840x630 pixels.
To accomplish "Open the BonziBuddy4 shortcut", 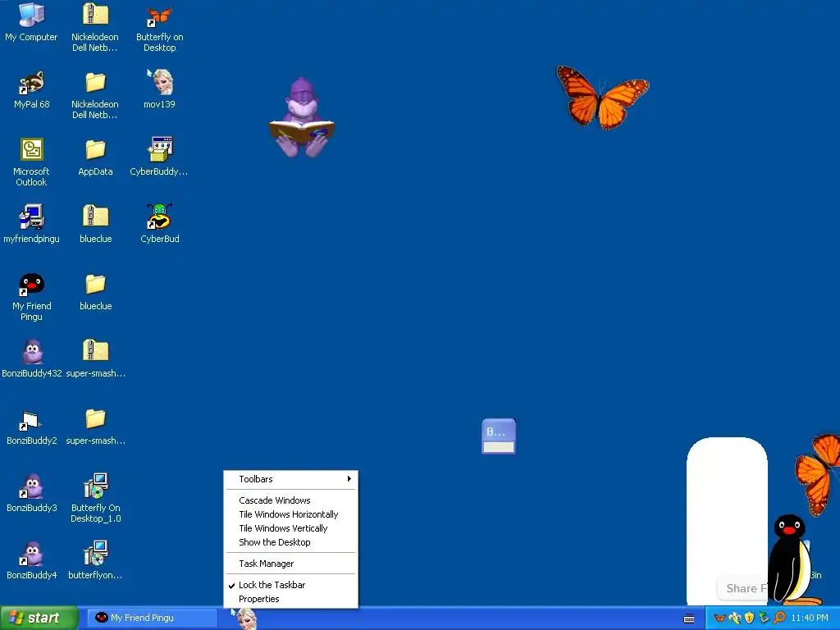I will pos(32,560).
